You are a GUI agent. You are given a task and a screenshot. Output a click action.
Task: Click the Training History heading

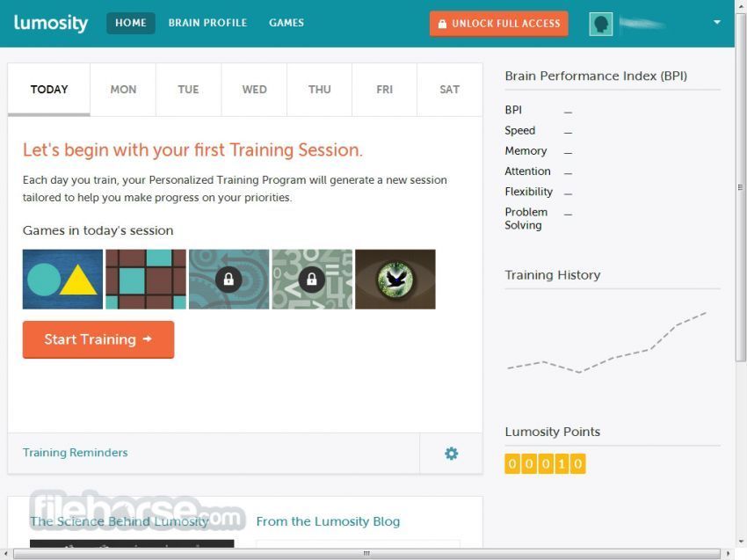(553, 275)
